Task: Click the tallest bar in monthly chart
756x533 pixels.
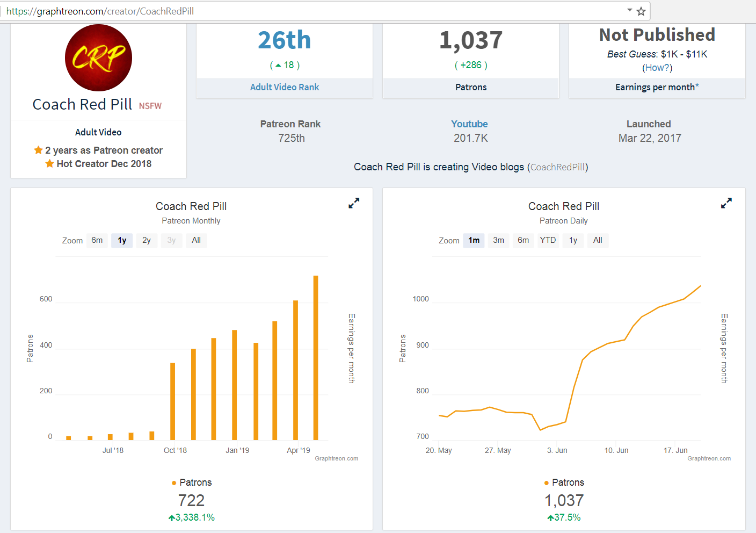Action: point(316,358)
